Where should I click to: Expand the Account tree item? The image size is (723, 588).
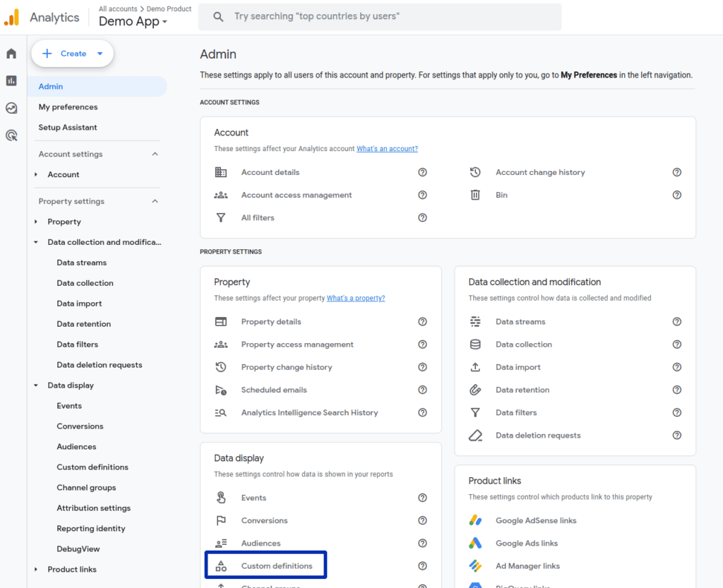tap(36, 174)
